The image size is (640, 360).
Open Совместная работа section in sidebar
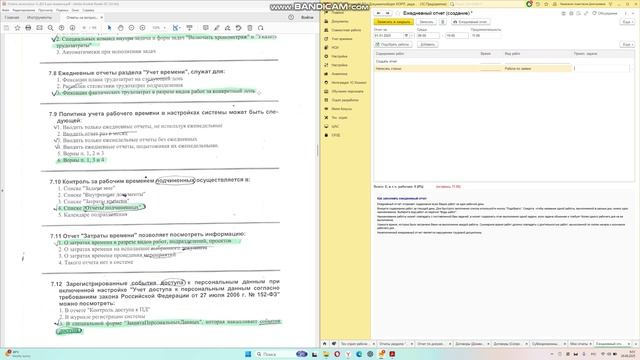point(346,30)
